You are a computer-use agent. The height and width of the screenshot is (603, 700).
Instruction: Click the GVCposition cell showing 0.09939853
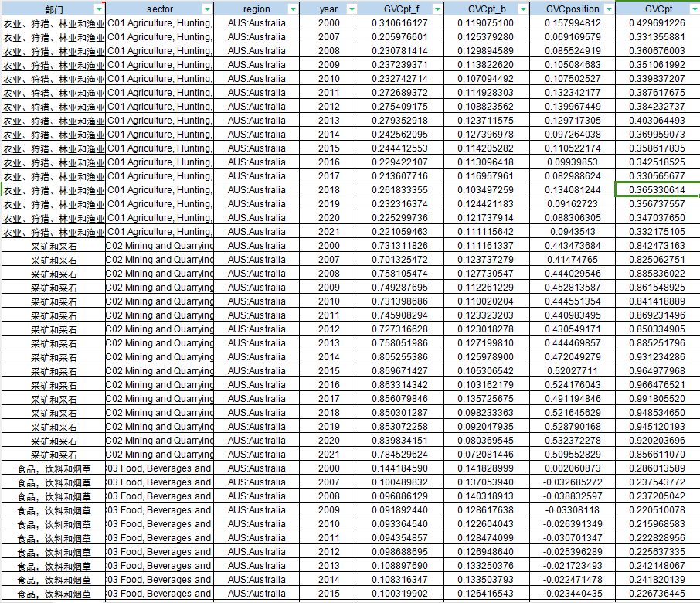[x=571, y=162]
